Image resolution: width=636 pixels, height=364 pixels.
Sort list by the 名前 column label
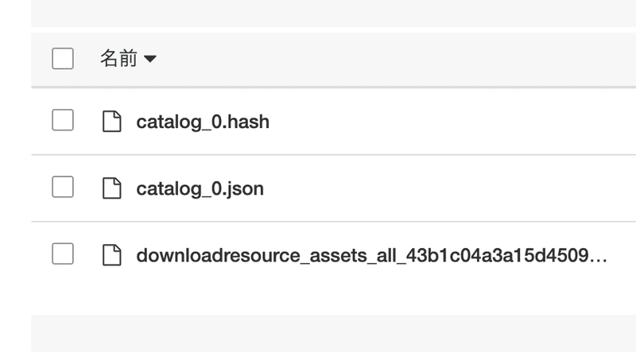point(118,59)
